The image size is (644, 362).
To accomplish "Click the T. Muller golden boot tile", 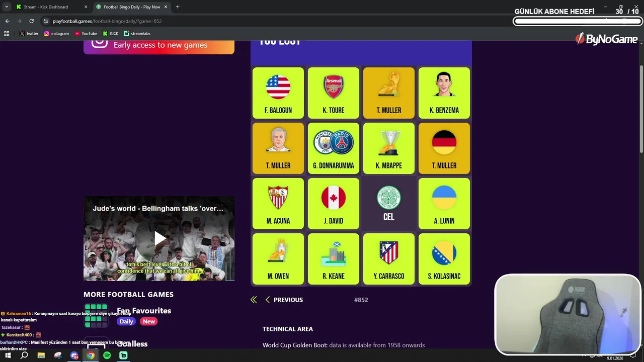I will click(x=389, y=93).
